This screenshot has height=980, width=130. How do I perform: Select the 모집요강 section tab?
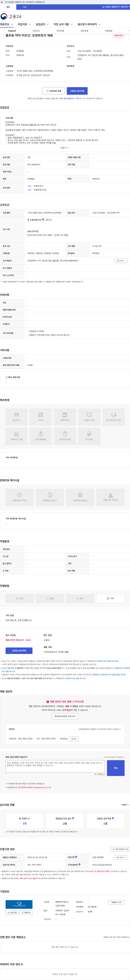click(12, 31)
